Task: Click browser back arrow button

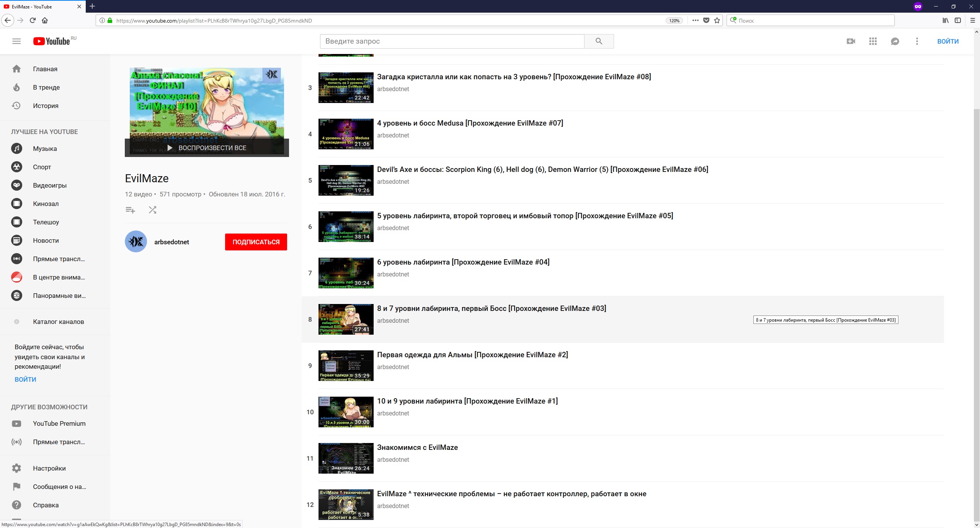Action: (x=8, y=20)
